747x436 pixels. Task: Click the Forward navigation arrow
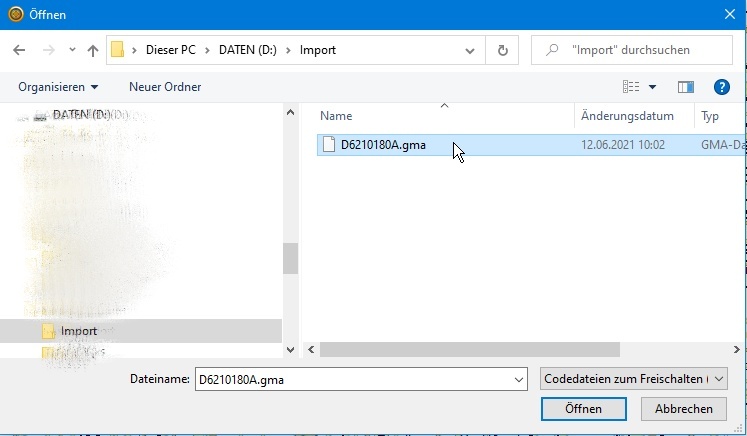[46, 50]
